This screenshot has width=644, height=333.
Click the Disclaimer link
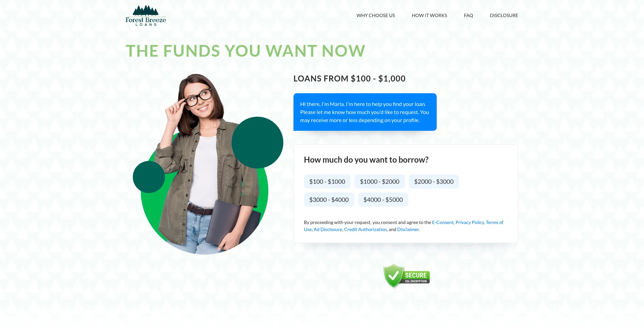pyautogui.click(x=408, y=229)
